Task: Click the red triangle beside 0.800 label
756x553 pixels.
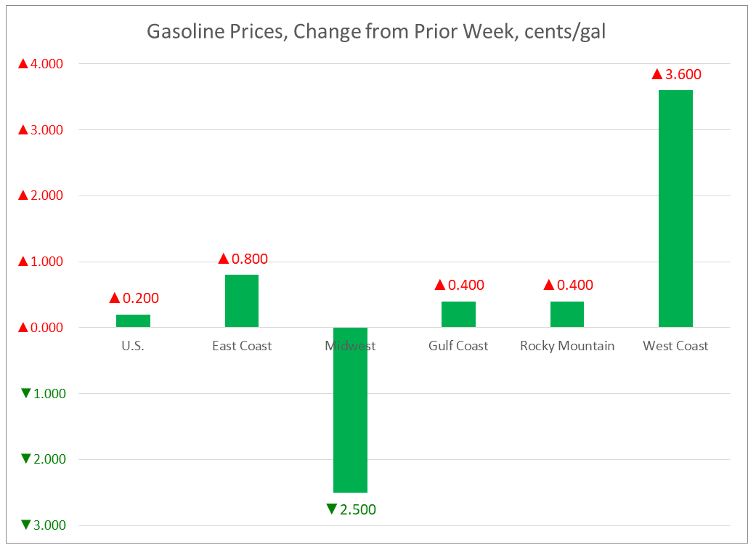Action: coord(224,259)
